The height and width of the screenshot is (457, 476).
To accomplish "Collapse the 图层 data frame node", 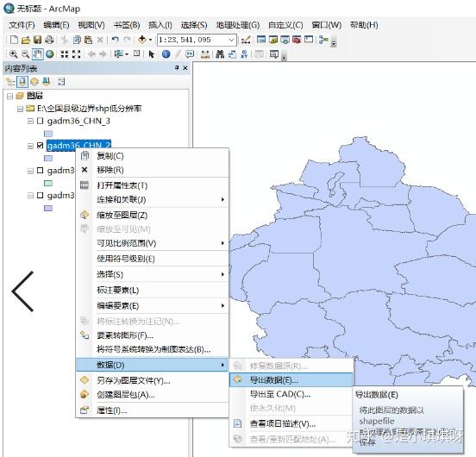I will 10,97.
